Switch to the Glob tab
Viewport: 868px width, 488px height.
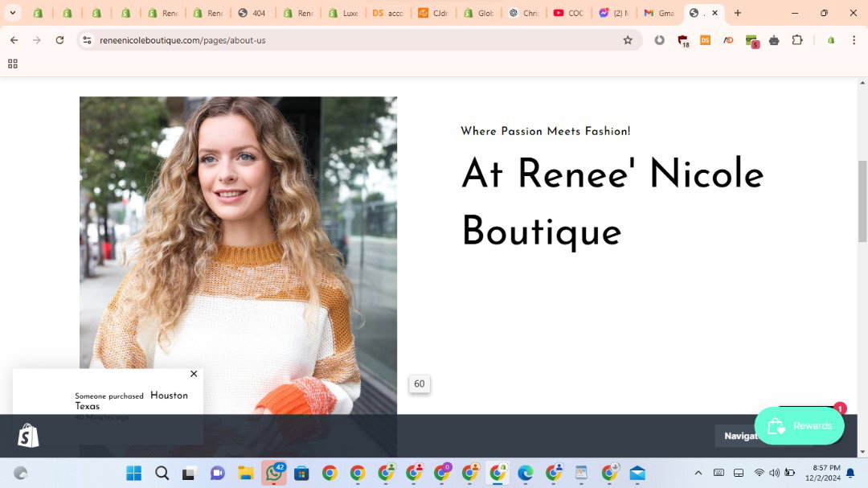point(479,13)
